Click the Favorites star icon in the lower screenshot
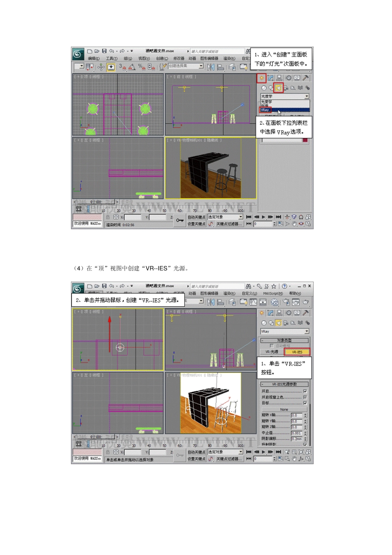 274,286
